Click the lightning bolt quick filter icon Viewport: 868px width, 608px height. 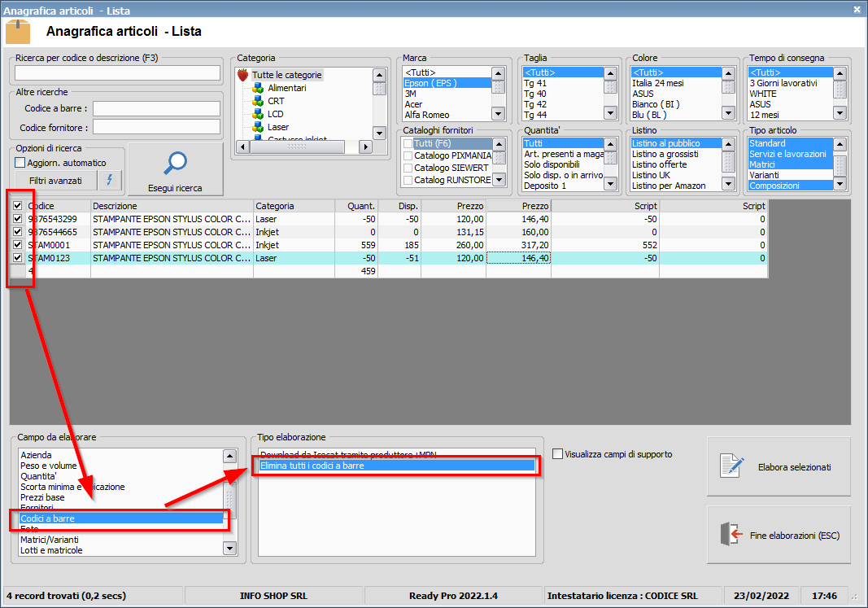pyautogui.click(x=110, y=180)
